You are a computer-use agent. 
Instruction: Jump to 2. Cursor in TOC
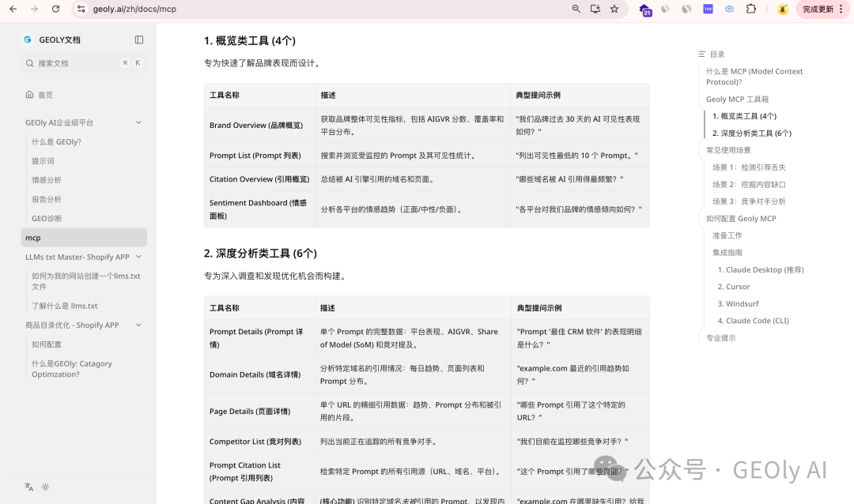click(x=734, y=287)
